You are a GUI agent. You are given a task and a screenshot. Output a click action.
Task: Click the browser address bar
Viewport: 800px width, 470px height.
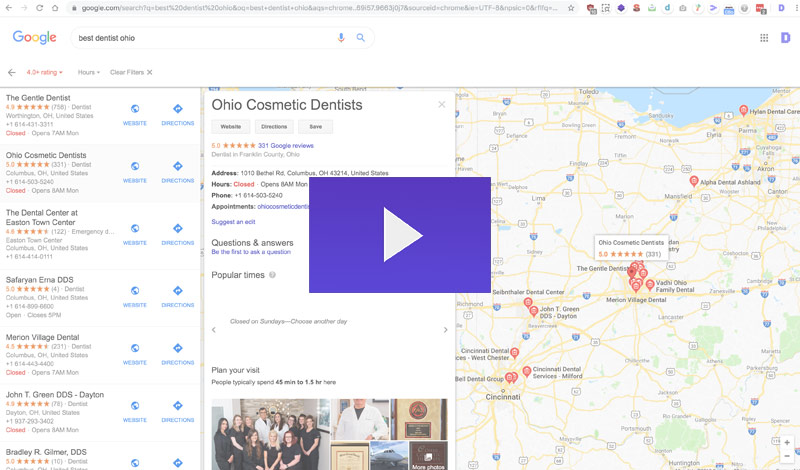pos(319,8)
